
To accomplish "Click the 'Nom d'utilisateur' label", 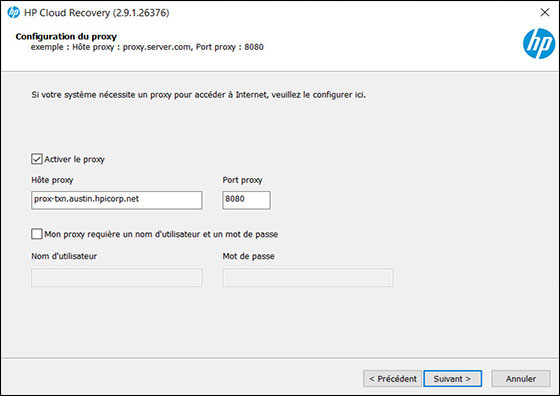I will coord(64,256).
